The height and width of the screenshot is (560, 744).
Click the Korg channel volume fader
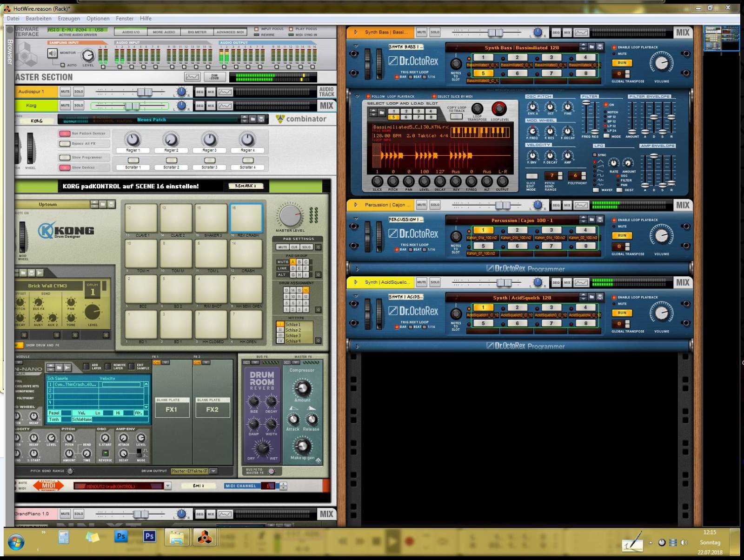132,106
